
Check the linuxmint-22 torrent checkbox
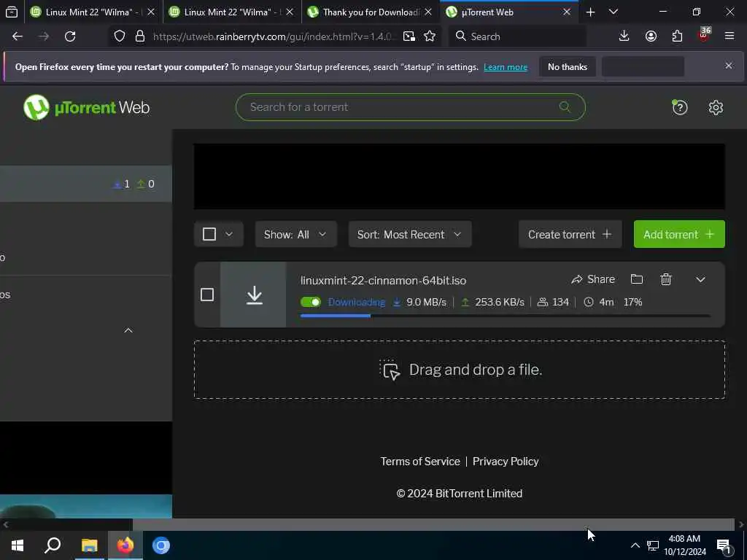pyautogui.click(x=206, y=295)
